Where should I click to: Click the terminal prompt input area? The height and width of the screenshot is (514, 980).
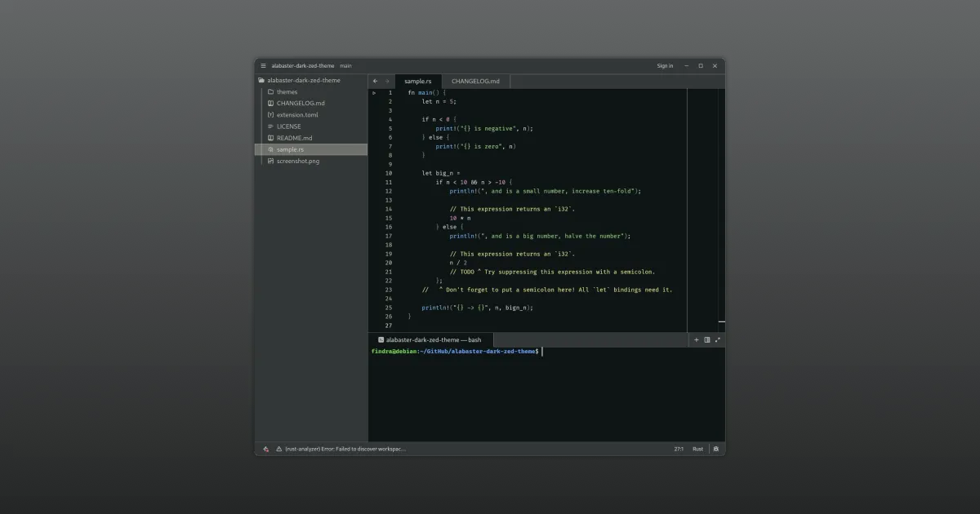click(542, 352)
